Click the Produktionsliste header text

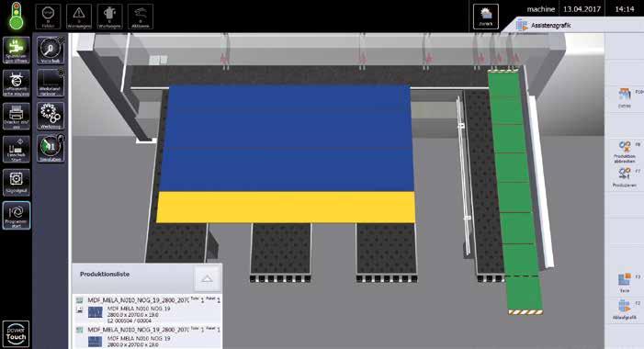point(105,275)
